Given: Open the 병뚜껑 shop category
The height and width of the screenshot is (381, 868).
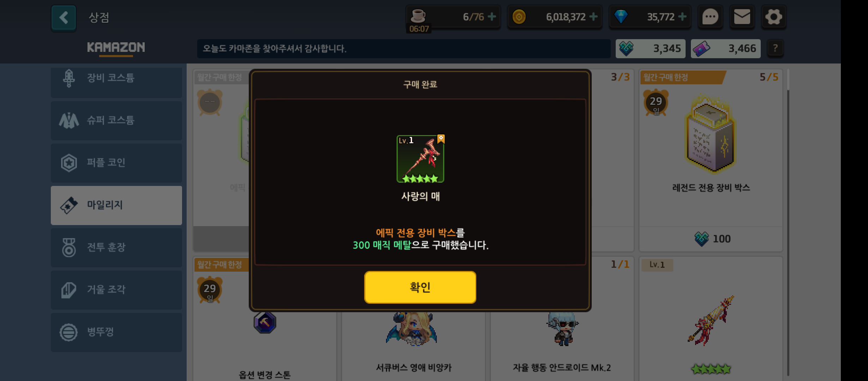Looking at the screenshot, I should 116,332.
